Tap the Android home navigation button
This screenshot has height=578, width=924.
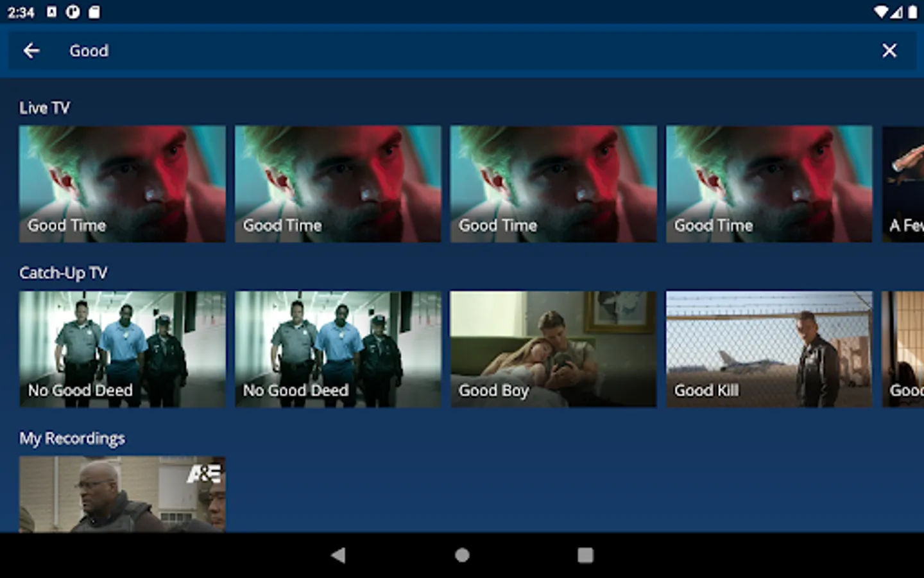click(x=462, y=555)
